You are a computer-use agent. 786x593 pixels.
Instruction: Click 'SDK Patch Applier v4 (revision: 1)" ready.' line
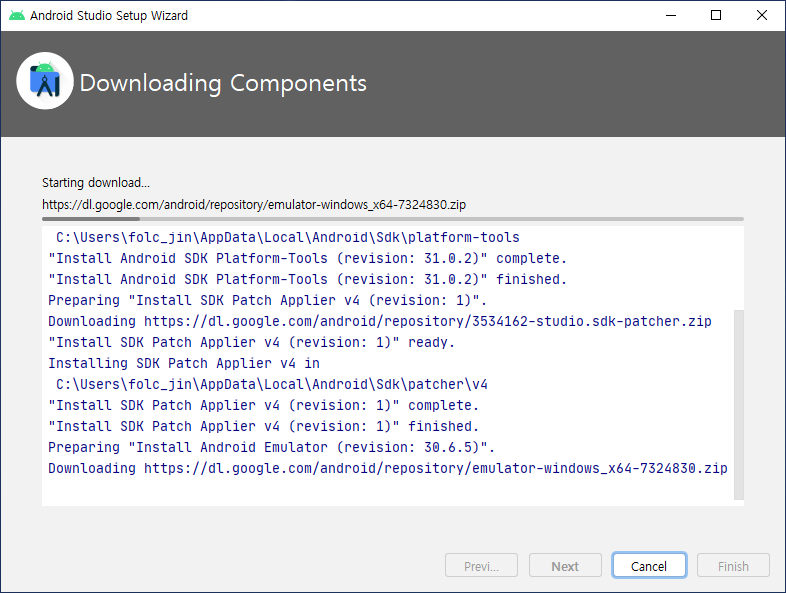(251, 342)
